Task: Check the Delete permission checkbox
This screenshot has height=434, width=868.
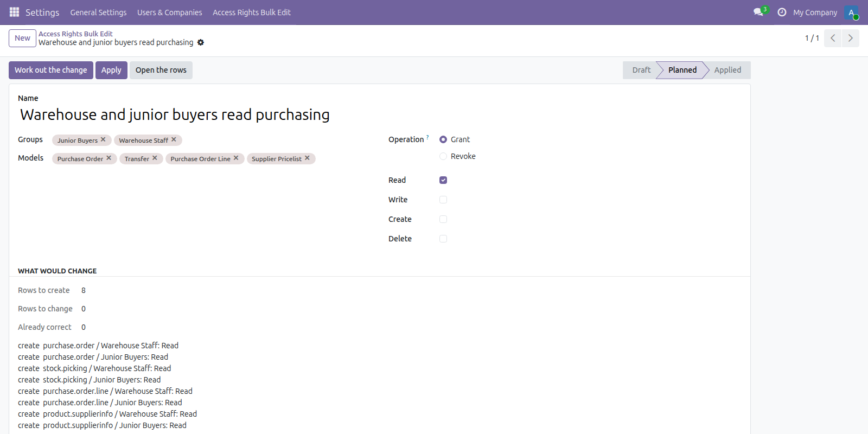Action: tap(443, 239)
